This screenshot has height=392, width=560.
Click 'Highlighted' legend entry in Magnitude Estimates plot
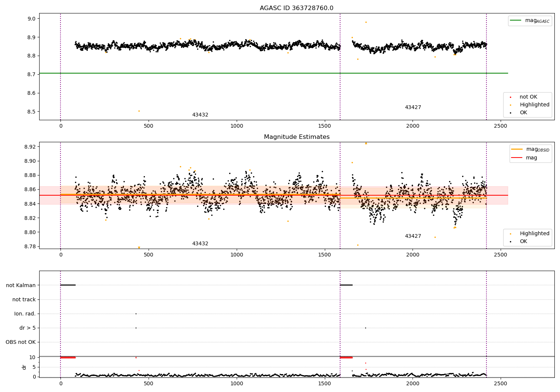(535, 234)
